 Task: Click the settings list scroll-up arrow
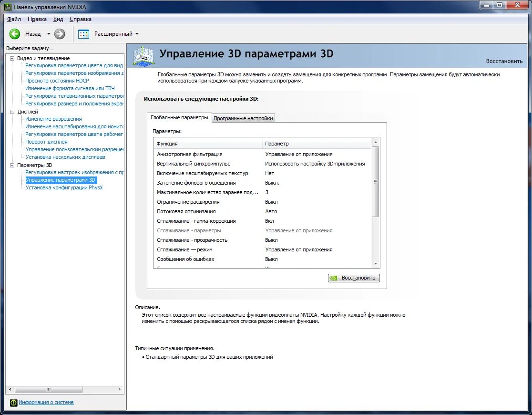tap(376, 142)
